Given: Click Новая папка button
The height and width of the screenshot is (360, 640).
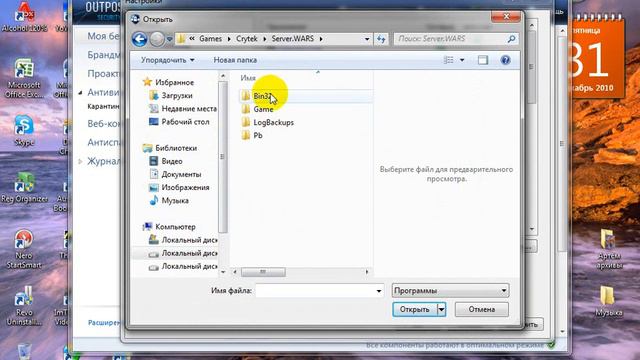Looking at the screenshot, I should pos(235,60).
